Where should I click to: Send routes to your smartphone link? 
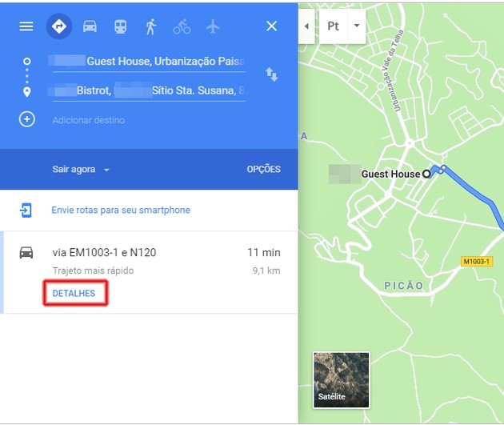120,210
